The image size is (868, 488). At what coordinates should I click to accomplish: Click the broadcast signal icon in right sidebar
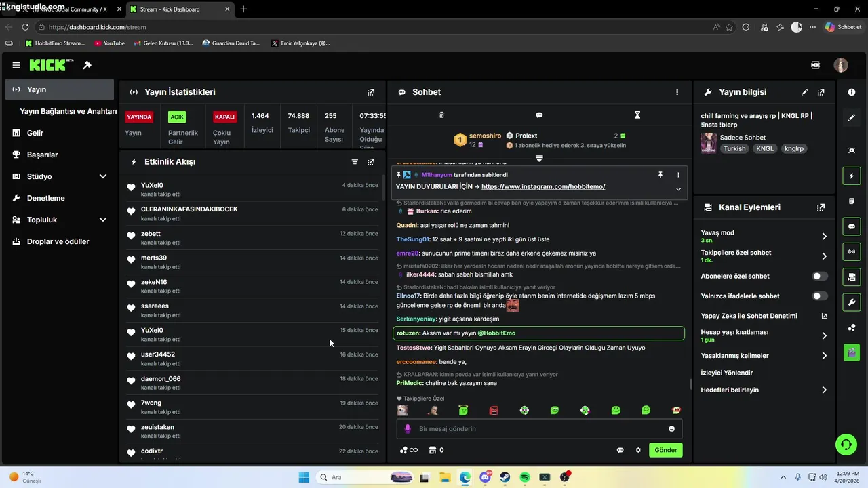click(x=852, y=251)
